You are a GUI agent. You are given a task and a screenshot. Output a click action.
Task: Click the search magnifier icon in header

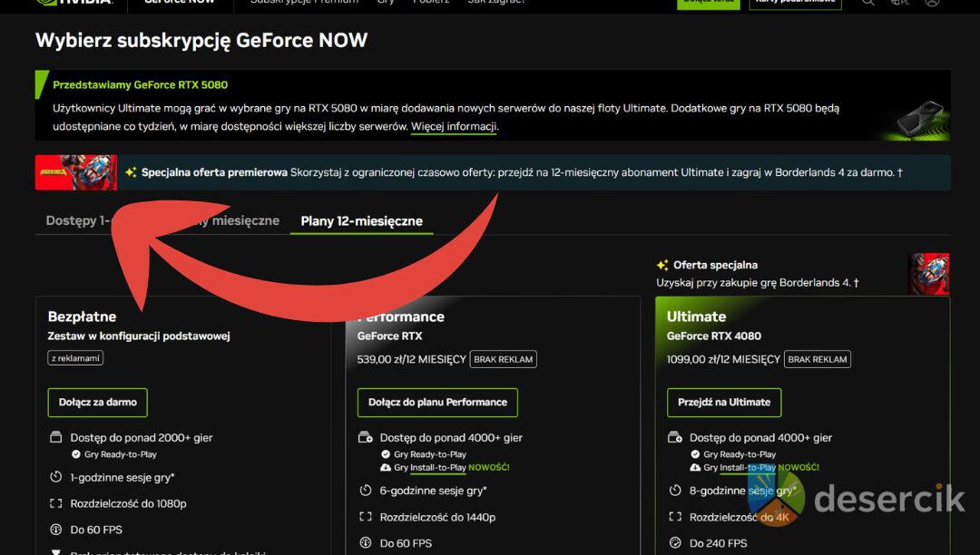pyautogui.click(x=868, y=3)
